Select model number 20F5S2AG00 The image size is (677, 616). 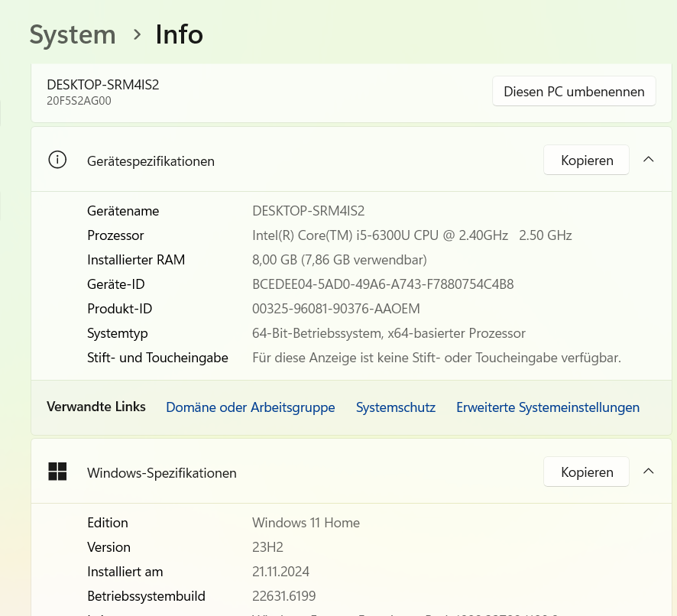coord(79,101)
